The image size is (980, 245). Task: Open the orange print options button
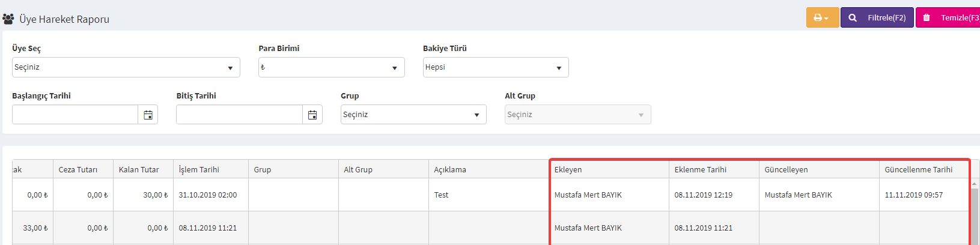click(822, 17)
